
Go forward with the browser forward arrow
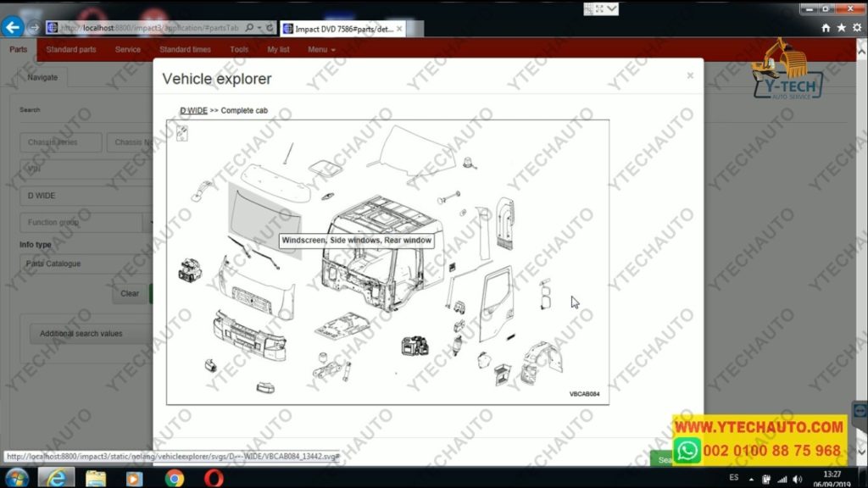point(34,28)
